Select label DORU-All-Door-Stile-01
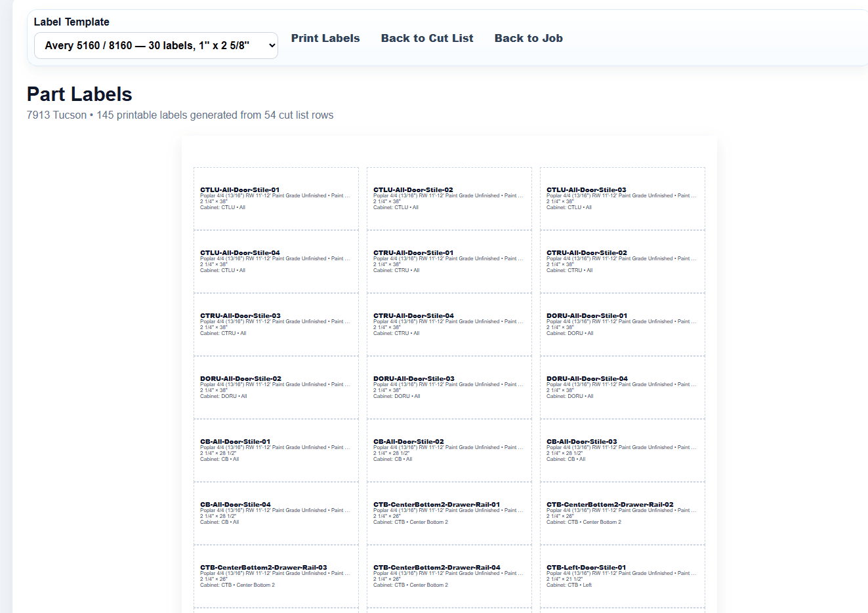868x613 pixels. (623, 325)
